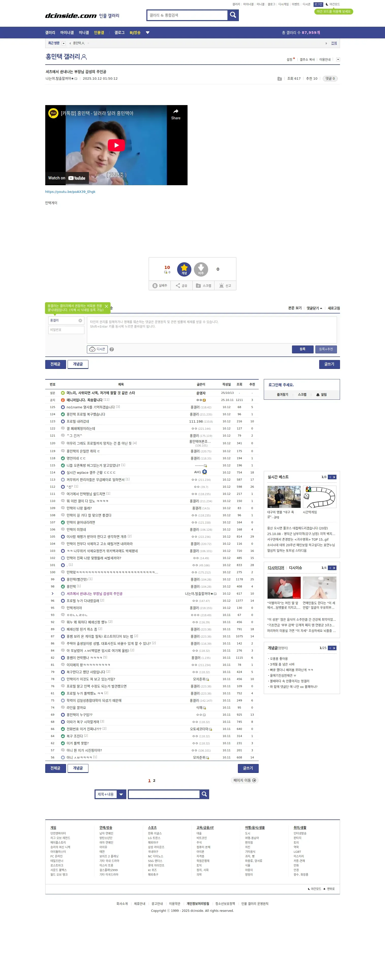Click the 실베추 button under vote box

coord(160,285)
